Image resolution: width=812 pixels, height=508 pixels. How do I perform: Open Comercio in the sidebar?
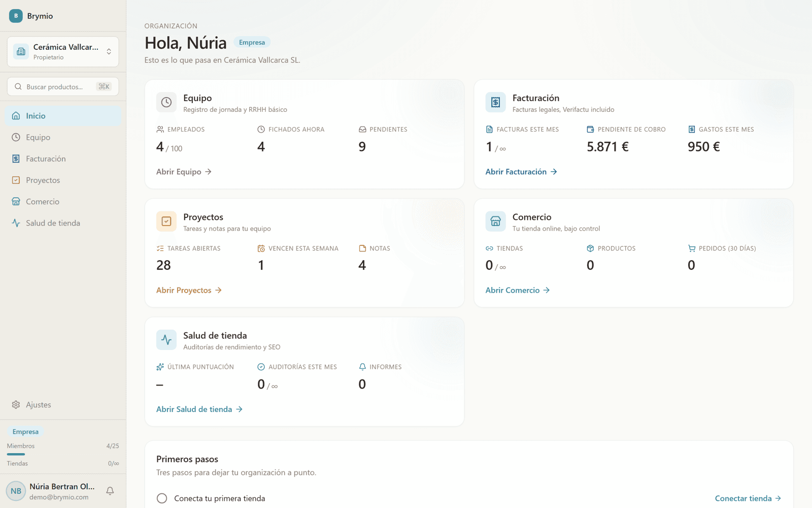point(63,202)
